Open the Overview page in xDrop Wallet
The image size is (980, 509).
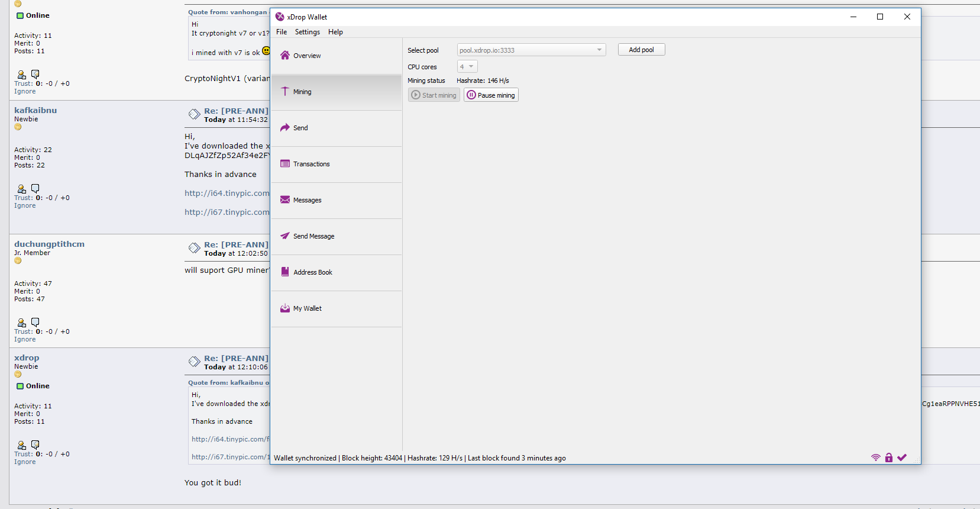pos(336,56)
